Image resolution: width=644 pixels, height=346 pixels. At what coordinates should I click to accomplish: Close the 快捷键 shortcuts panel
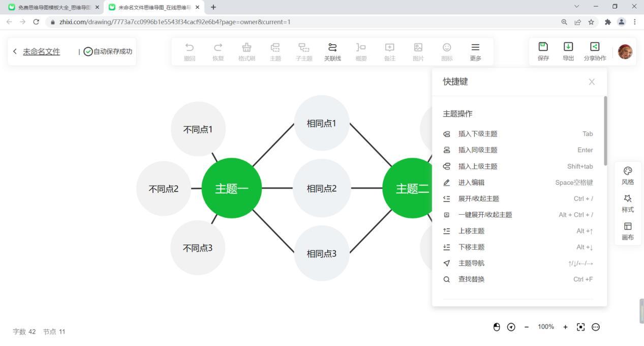(592, 82)
